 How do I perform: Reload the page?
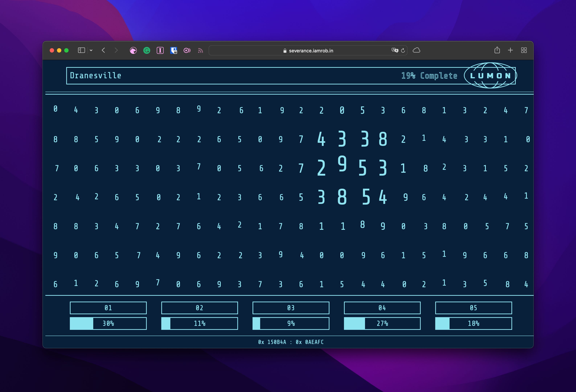coord(403,50)
